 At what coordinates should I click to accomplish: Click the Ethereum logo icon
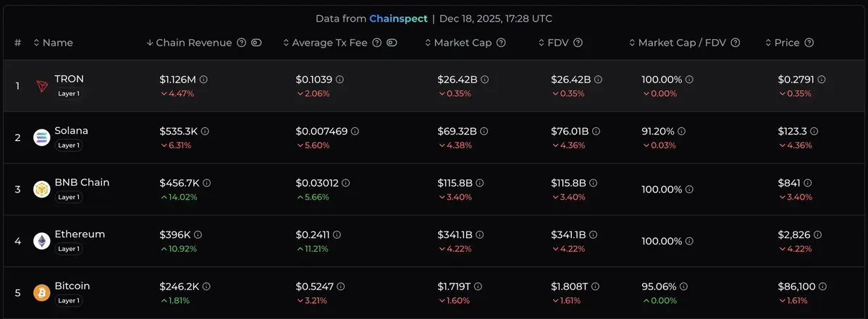pyautogui.click(x=42, y=241)
